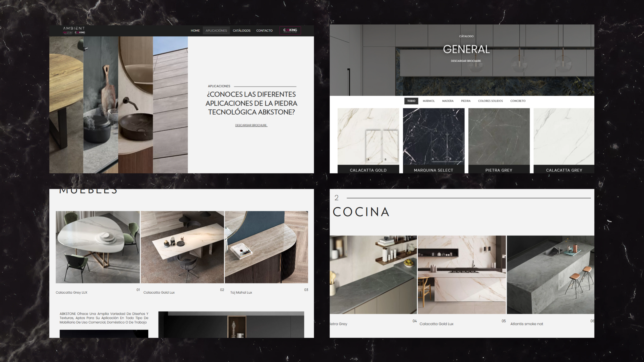Filter catalog by MADERA
The height and width of the screenshot is (362, 644).
(448, 101)
